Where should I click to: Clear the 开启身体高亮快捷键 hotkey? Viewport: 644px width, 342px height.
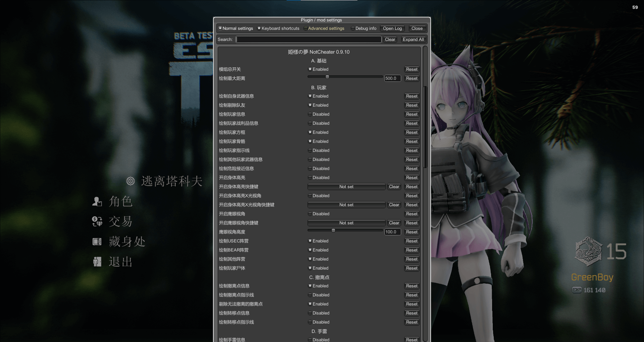pyautogui.click(x=394, y=186)
